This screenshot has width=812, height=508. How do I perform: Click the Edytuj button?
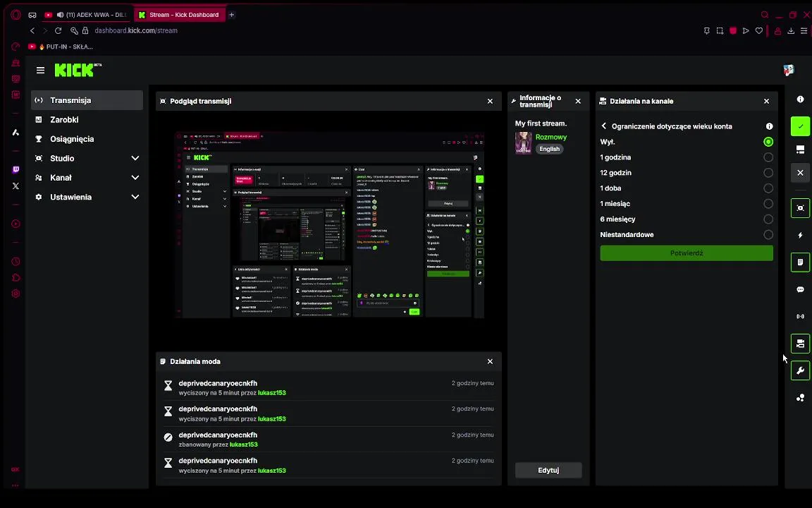[548, 470]
